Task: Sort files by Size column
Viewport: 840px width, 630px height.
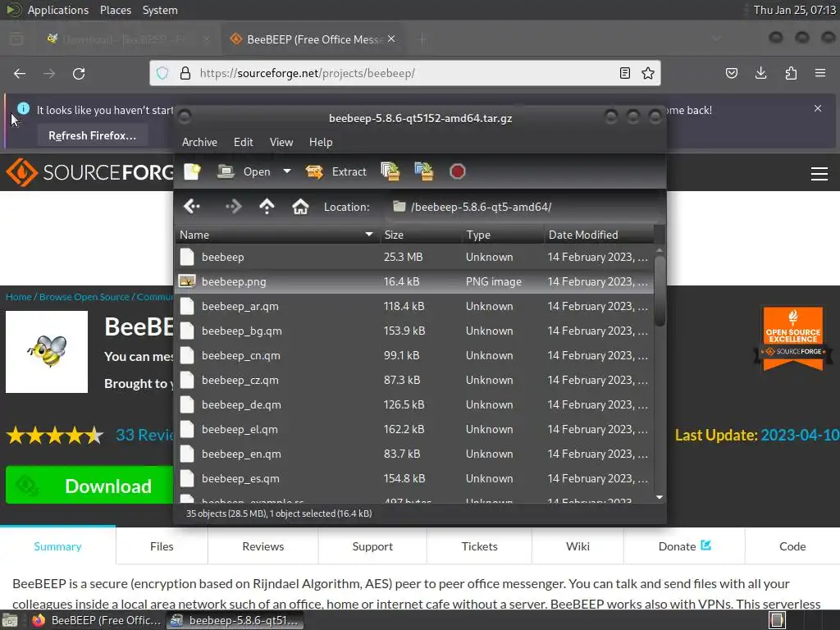Action: click(x=421, y=235)
